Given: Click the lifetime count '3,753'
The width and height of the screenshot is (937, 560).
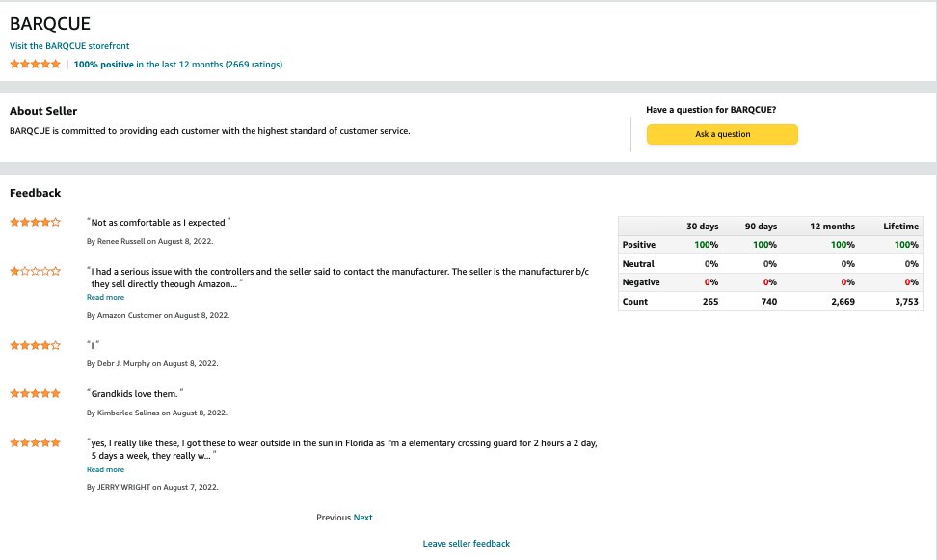Looking at the screenshot, I should [x=906, y=302].
